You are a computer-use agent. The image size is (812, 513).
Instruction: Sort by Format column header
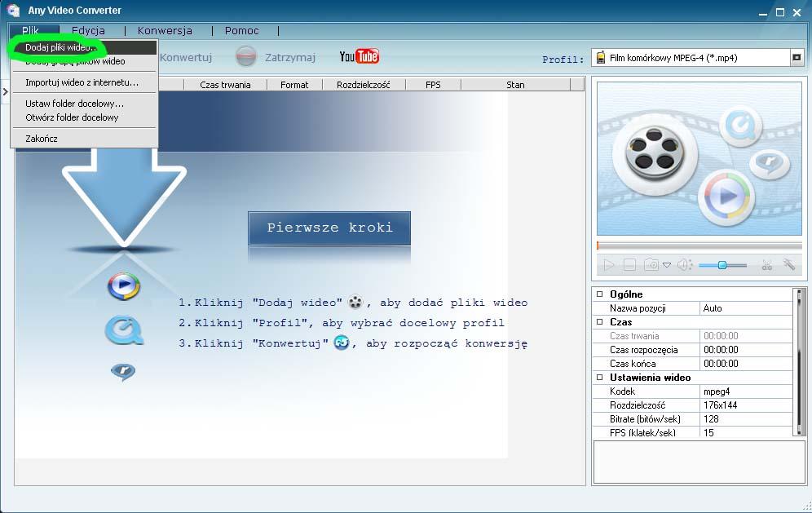click(294, 85)
